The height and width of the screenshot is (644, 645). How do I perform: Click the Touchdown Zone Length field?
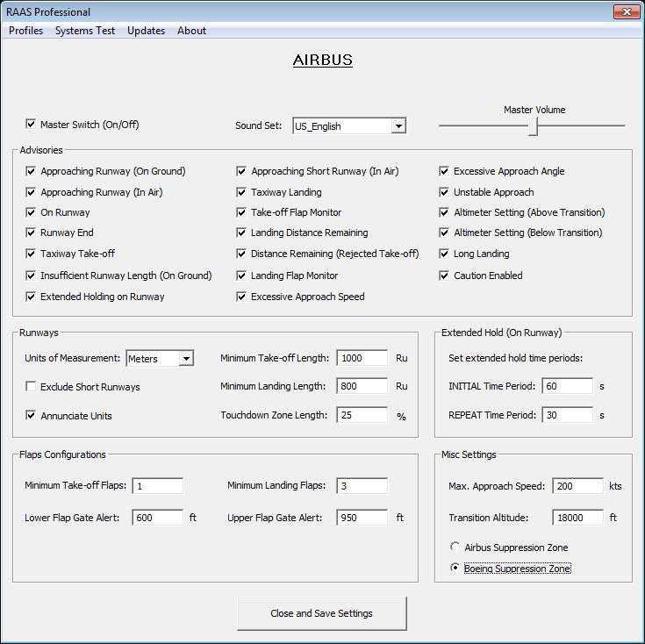click(362, 414)
